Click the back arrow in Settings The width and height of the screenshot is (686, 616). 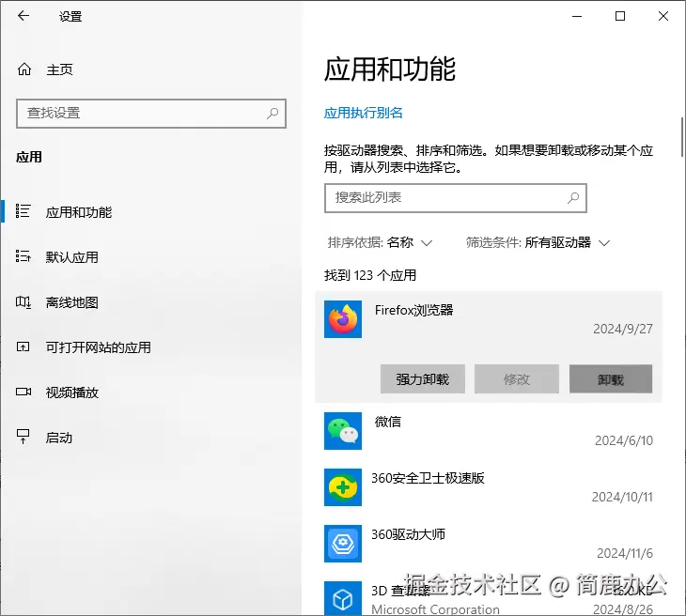point(23,16)
